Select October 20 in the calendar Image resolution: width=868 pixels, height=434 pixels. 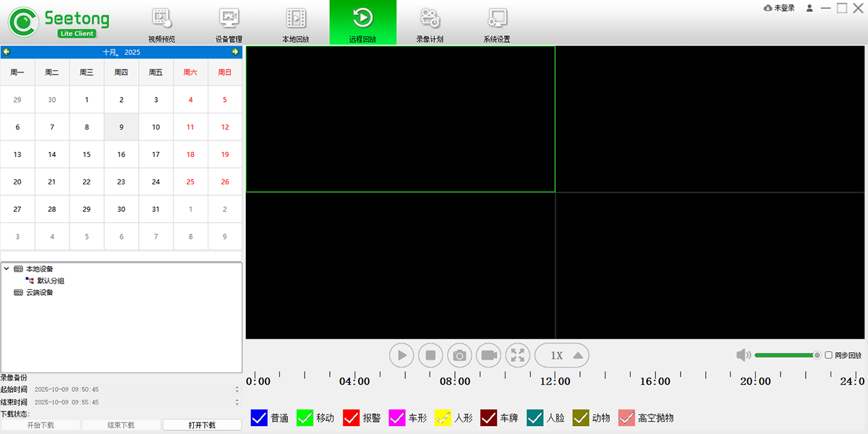[x=17, y=182]
